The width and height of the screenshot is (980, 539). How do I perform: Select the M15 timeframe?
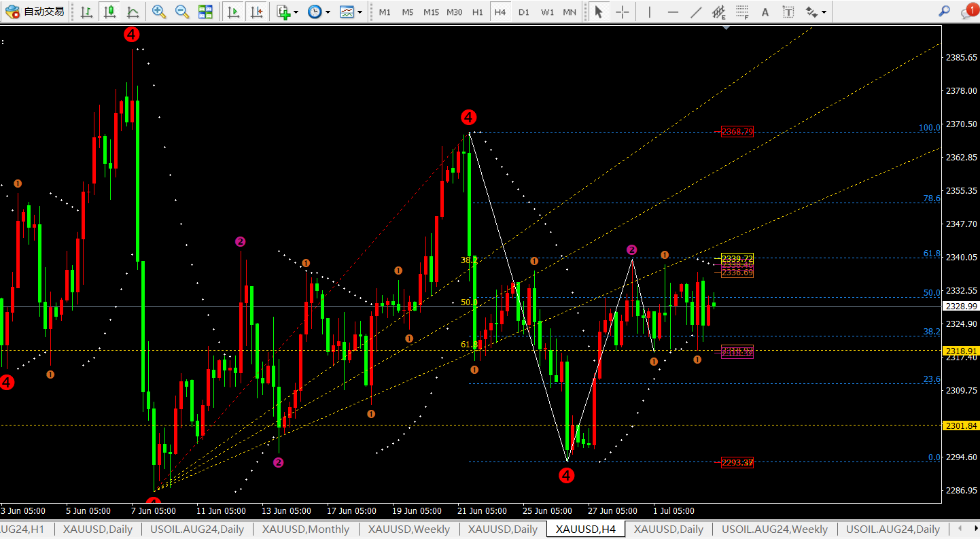coord(431,12)
